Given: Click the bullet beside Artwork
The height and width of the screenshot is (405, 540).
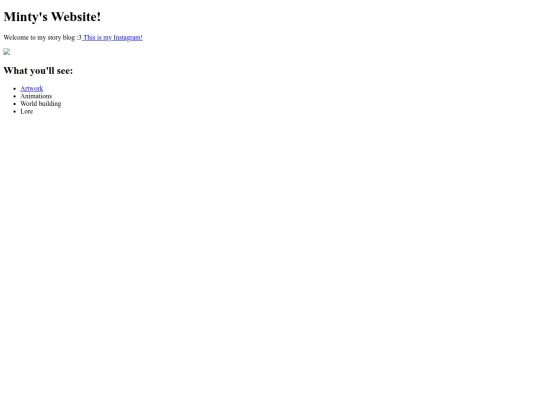Looking at the screenshot, I should (x=15, y=89).
